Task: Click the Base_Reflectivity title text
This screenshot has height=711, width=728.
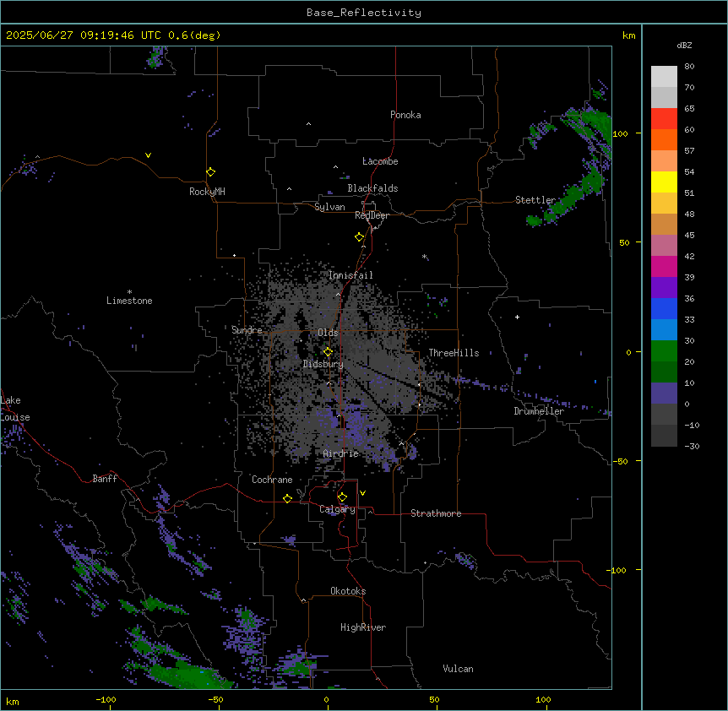Action: (364, 13)
